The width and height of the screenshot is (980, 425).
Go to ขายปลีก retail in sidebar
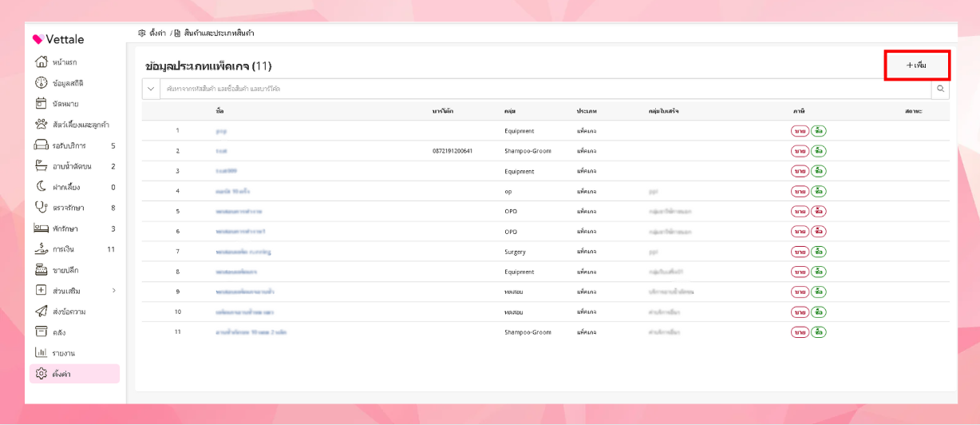pyautogui.click(x=74, y=270)
